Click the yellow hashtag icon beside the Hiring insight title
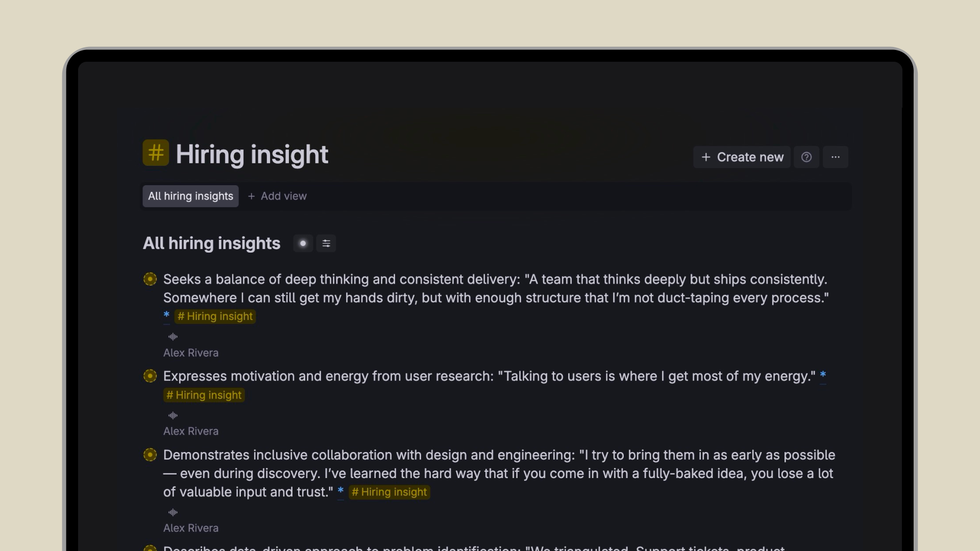The height and width of the screenshot is (551, 980). click(156, 153)
